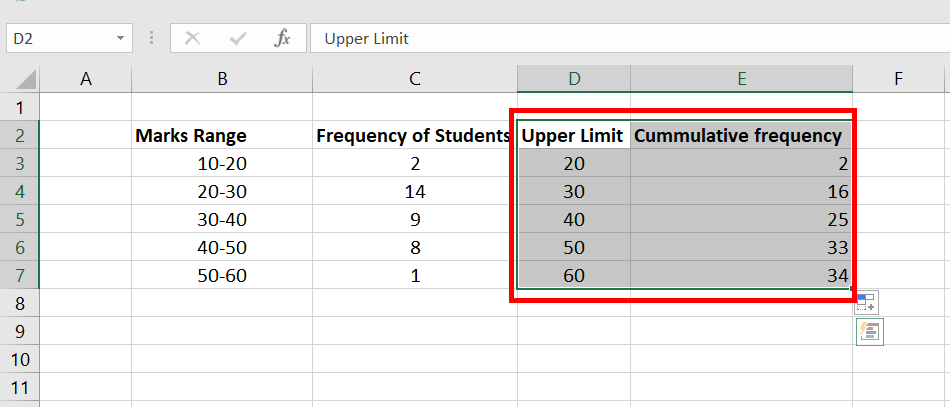The image size is (950, 407).
Task: Select the cell containing 50-60
Action: pyautogui.click(x=222, y=275)
